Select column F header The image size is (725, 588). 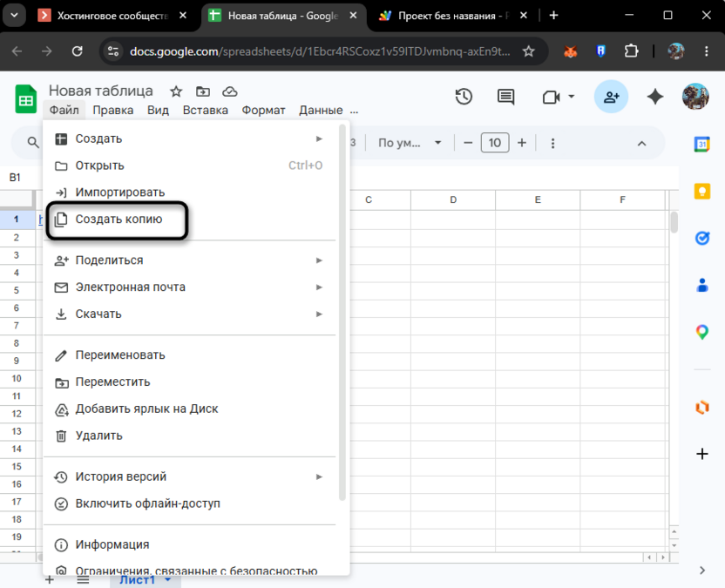(x=622, y=199)
